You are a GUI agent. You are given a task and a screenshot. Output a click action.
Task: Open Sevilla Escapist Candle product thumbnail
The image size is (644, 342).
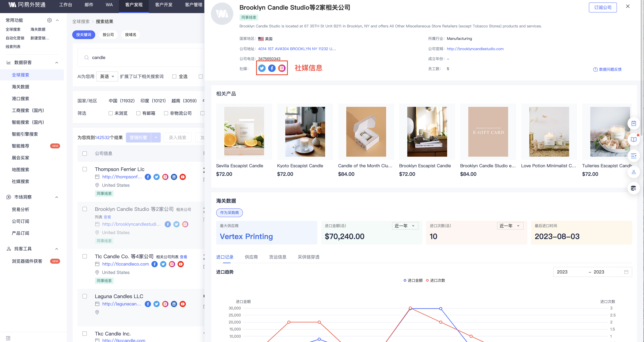coord(244,132)
